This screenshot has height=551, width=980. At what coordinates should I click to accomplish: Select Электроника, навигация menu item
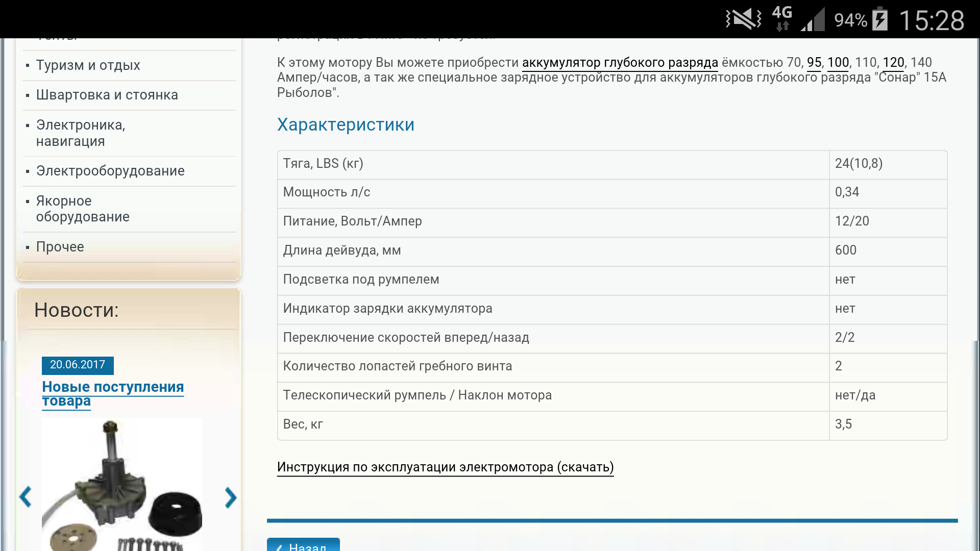pos(81,133)
